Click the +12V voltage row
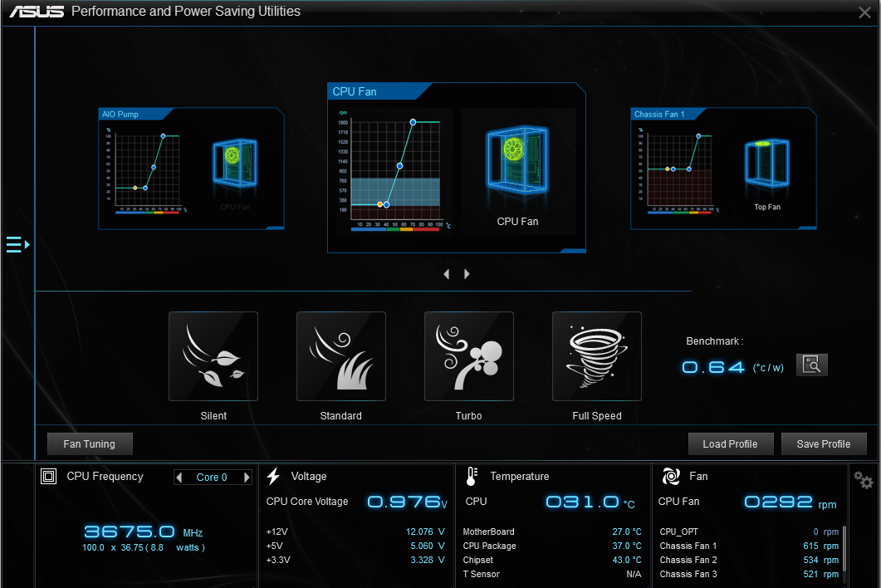Image resolution: width=881 pixels, height=588 pixels. 355,532
